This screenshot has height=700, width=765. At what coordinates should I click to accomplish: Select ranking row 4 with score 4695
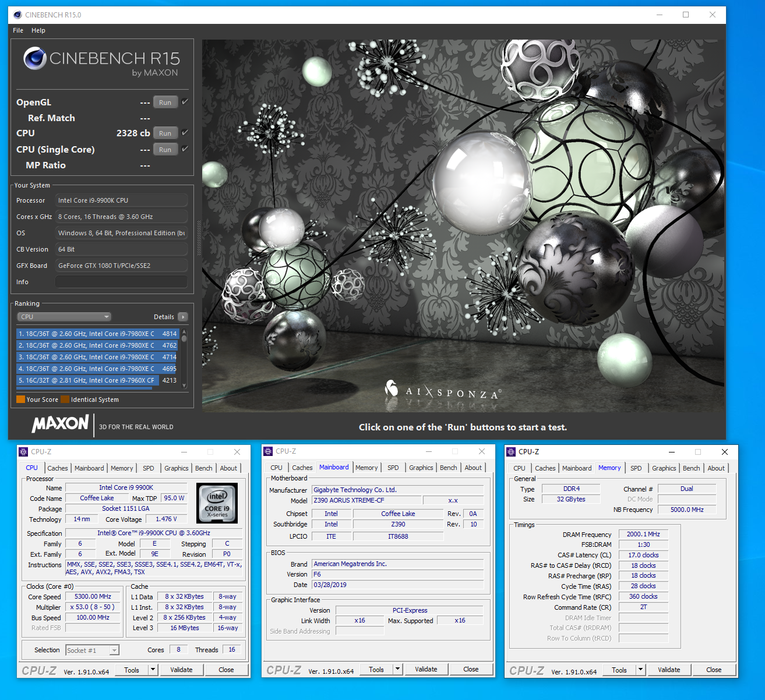97,369
